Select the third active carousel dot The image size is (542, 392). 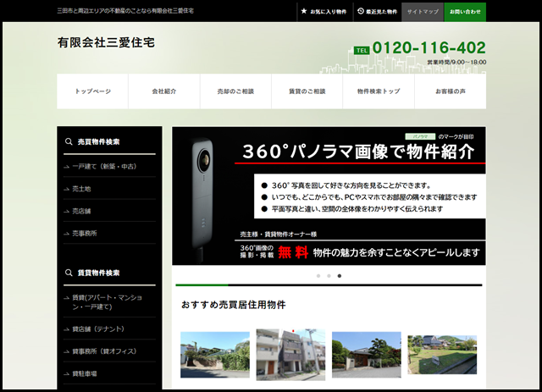coord(340,276)
